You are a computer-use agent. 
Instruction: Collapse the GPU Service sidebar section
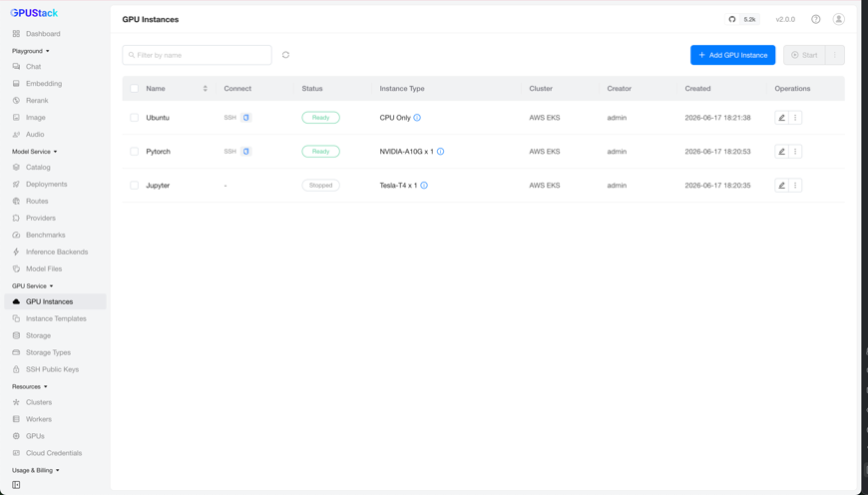click(x=33, y=286)
